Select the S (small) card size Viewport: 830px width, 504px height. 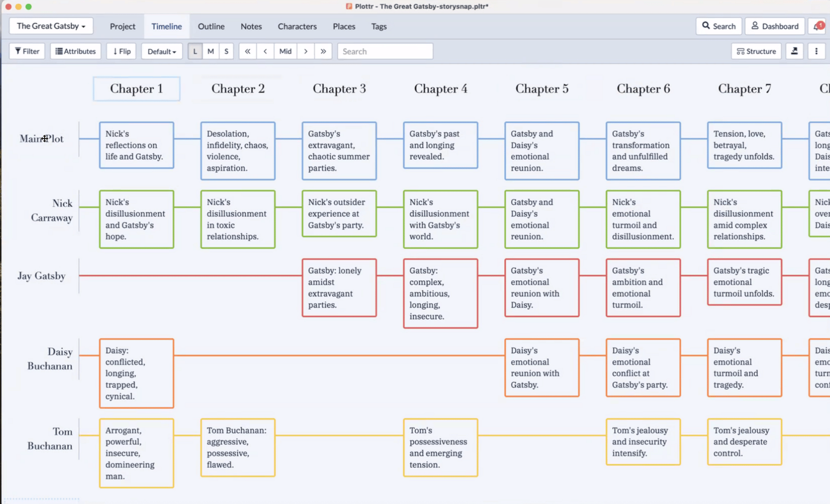[226, 51]
